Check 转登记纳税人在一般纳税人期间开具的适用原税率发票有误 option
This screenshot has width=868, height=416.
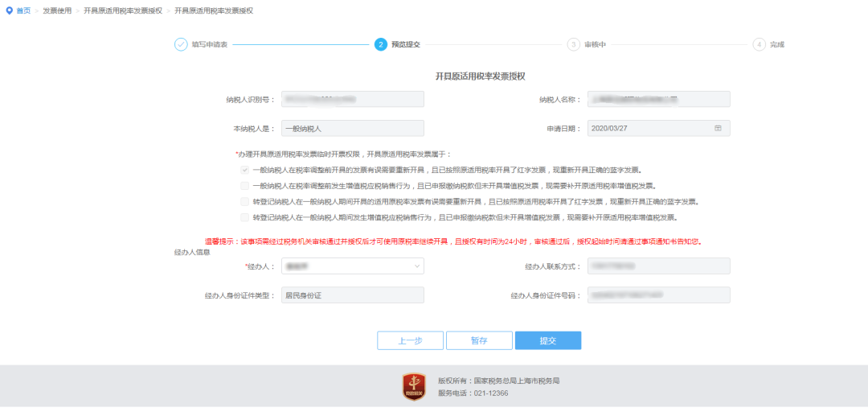click(244, 202)
